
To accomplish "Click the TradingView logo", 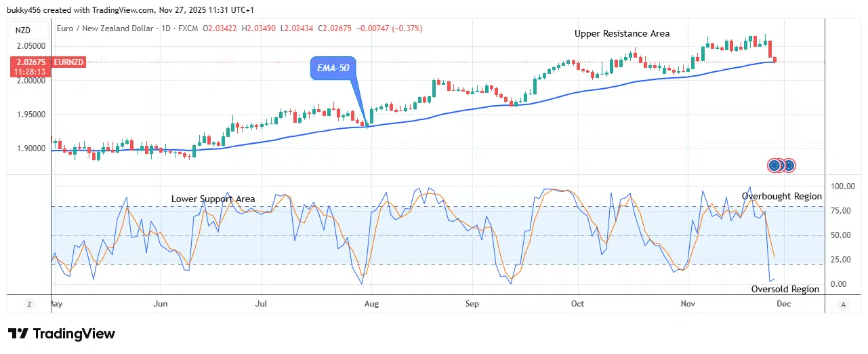I will tap(62, 334).
